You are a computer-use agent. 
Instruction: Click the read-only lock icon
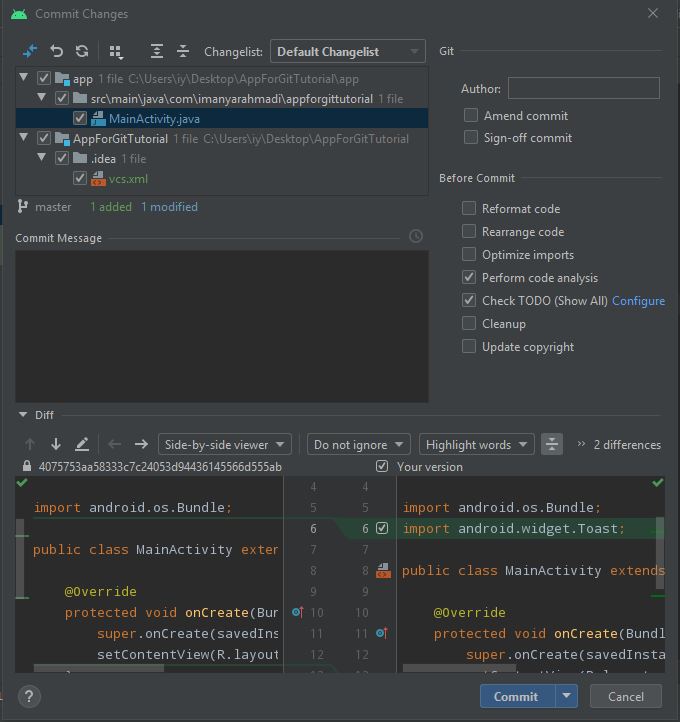27,466
